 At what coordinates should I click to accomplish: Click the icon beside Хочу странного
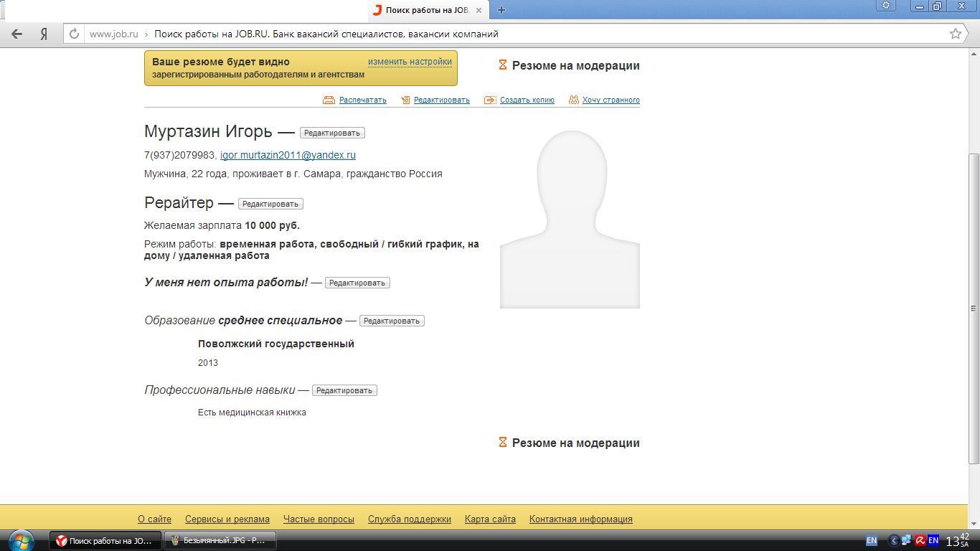(x=574, y=100)
